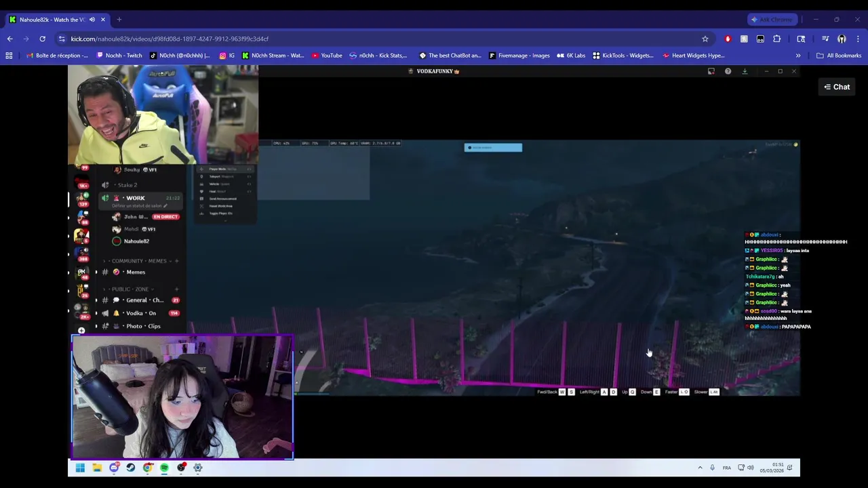868x488 pixels.
Task: Open the Fivemanage - Images bookmark
Action: [x=519, y=56]
